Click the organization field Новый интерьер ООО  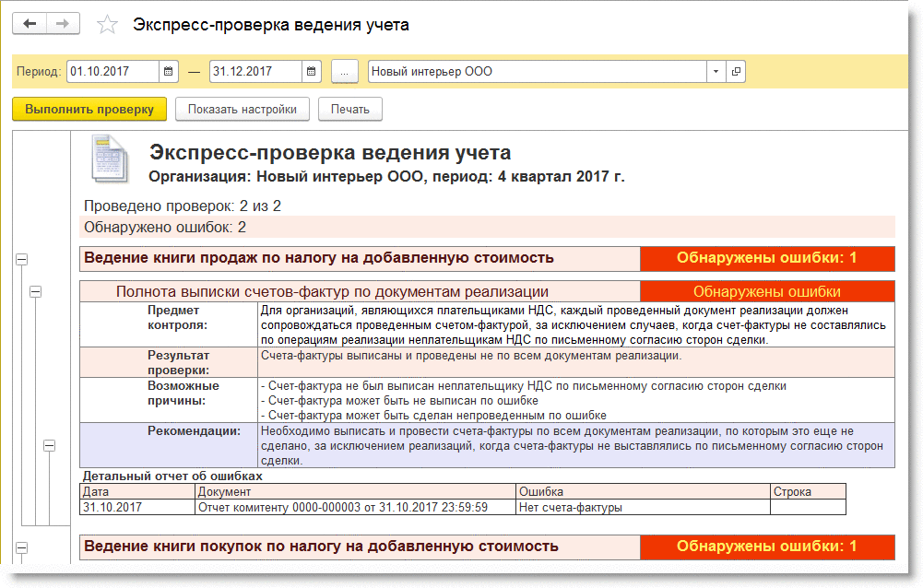537,71
